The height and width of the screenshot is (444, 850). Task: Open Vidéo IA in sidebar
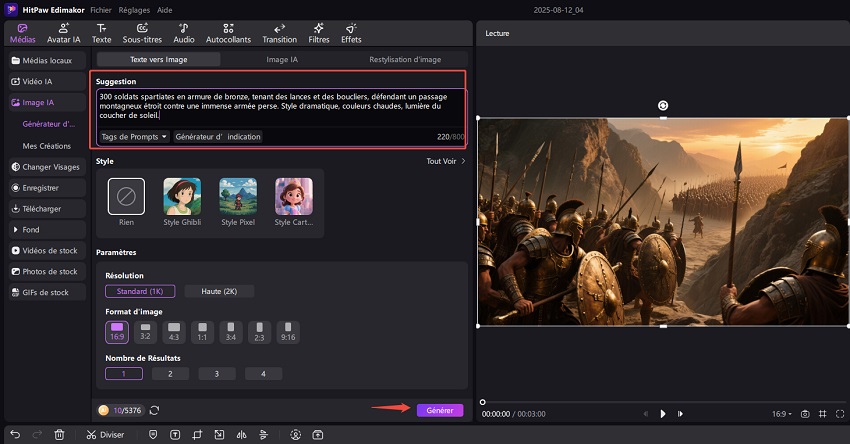(47, 81)
